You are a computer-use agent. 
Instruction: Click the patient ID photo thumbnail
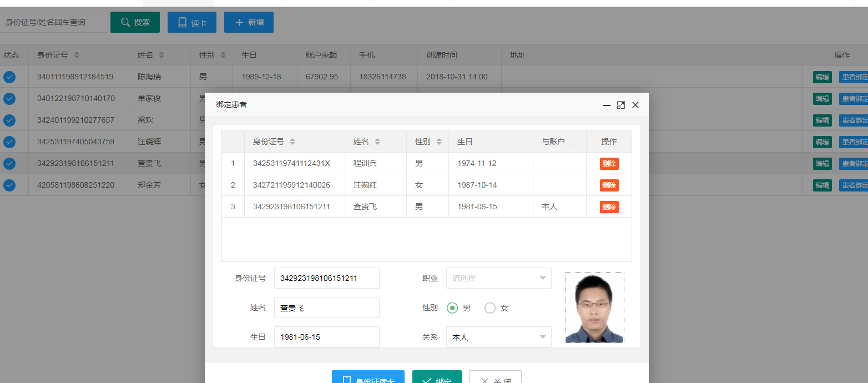[594, 308]
